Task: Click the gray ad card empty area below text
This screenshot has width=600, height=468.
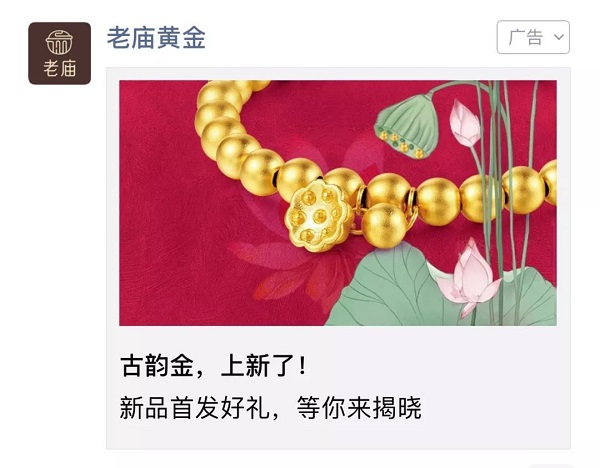Action: coord(338,436)
